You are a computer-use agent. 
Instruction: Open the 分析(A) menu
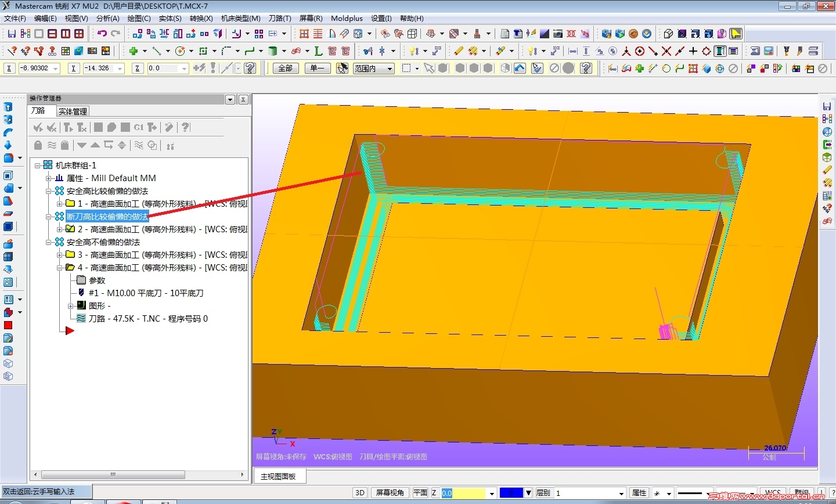[108, 19]
